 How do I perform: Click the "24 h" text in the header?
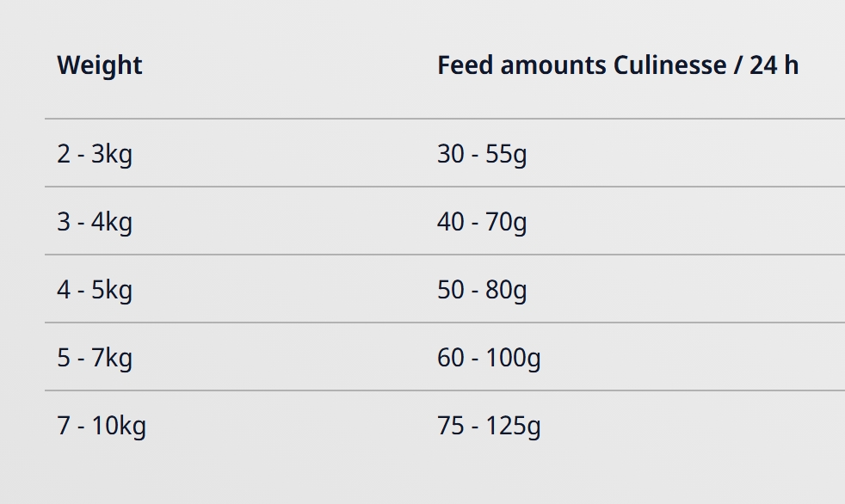point(774,65)
